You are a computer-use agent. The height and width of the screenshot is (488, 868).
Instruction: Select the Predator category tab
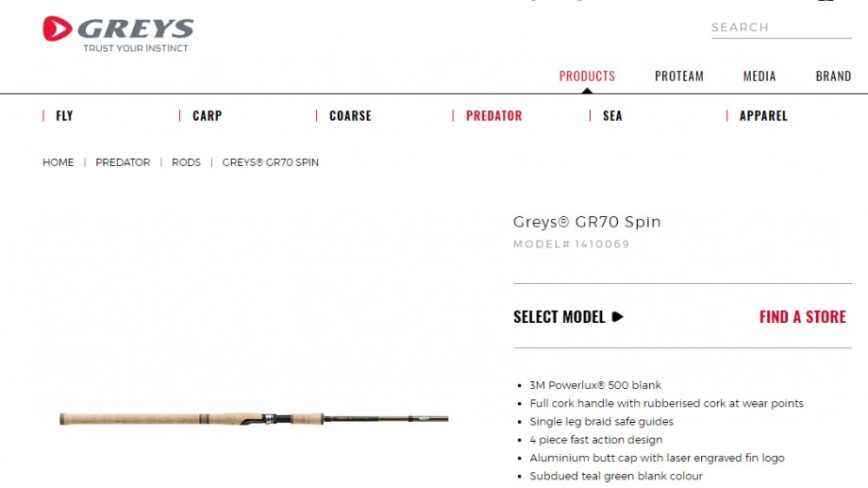tap(493, 116)
